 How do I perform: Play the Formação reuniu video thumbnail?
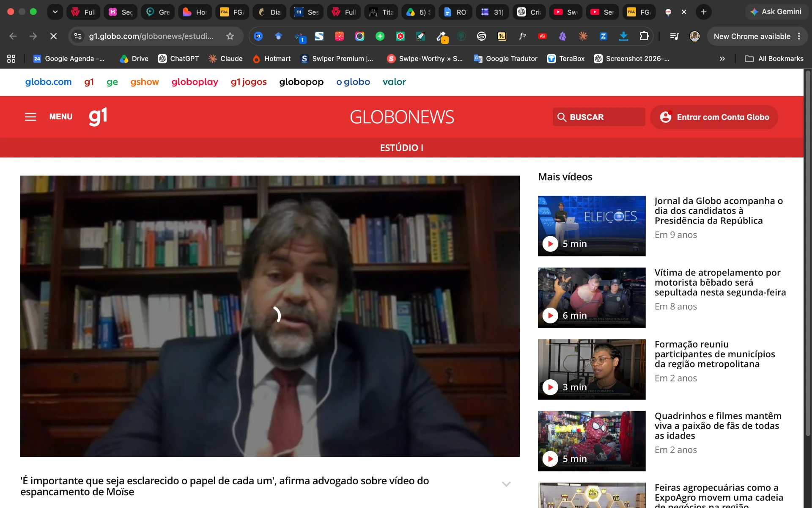pos(592,369)
